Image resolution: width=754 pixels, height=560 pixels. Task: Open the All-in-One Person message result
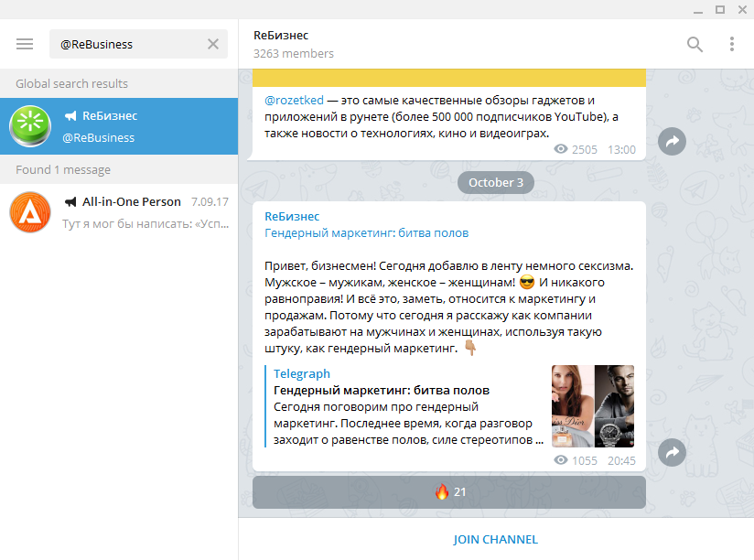(x=137, y=212)
